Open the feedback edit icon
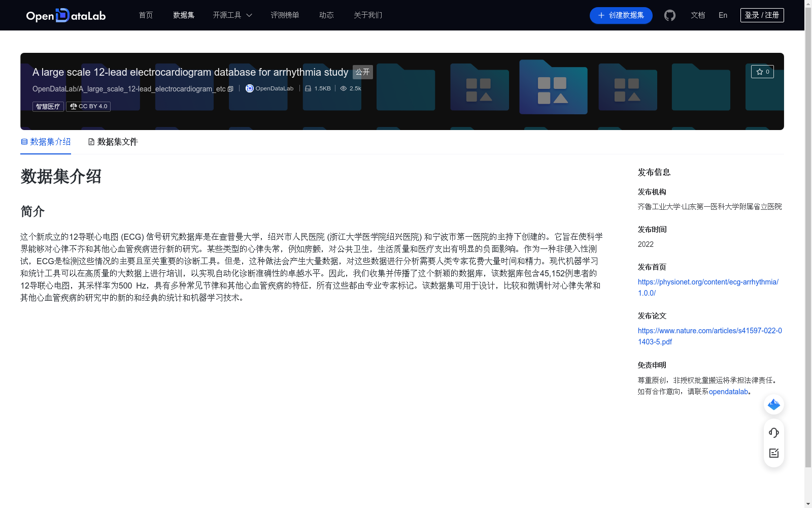This screenshot has height=508, width=812. (x=774, y=453)
